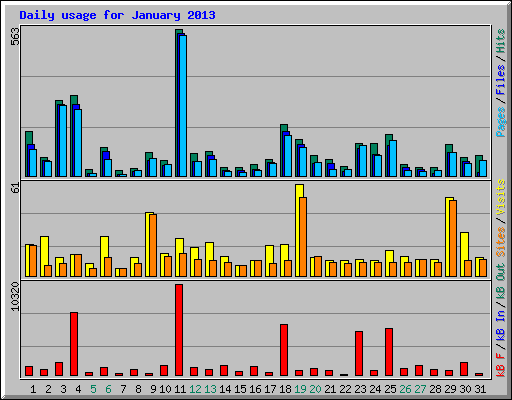Click the green weekend day label 20
Image resolution: width=512 pixels, height=400 pixels.
point(315,389)
